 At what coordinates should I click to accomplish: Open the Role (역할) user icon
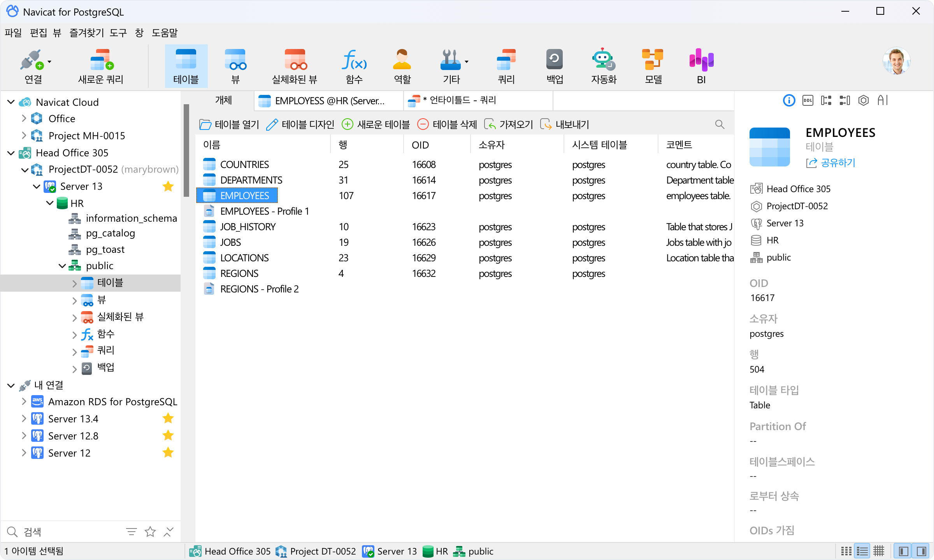[x=402, y=60]
